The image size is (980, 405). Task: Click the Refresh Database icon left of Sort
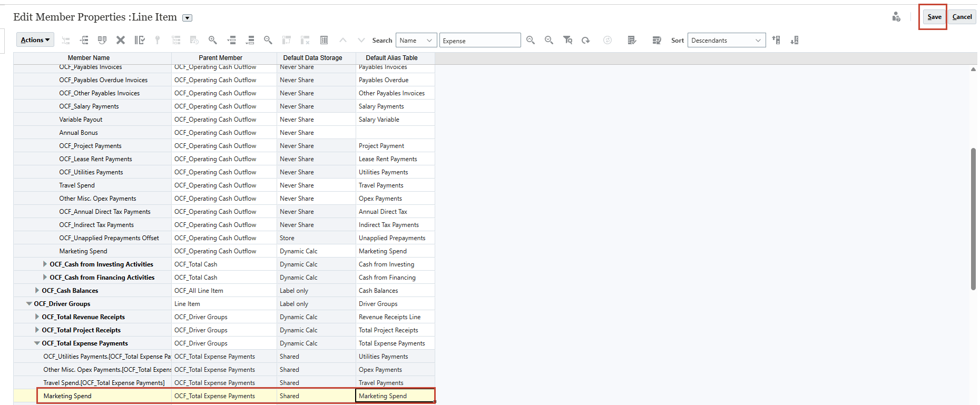[x=656, y=40]
